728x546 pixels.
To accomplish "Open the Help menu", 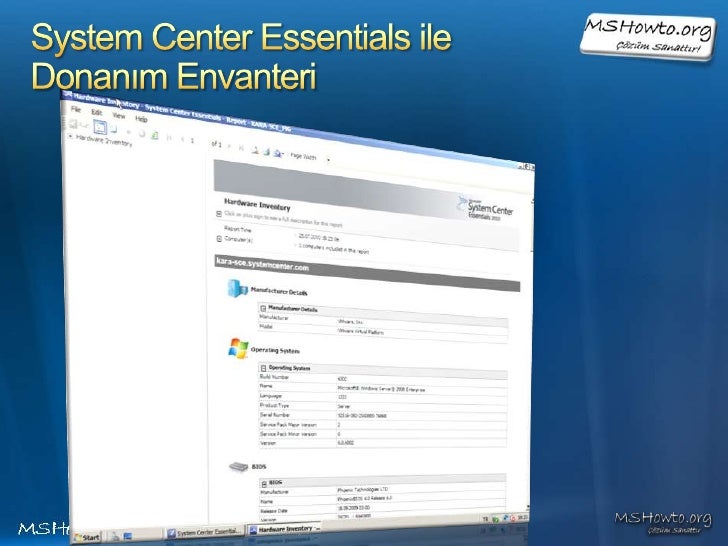I will (141, 119).
